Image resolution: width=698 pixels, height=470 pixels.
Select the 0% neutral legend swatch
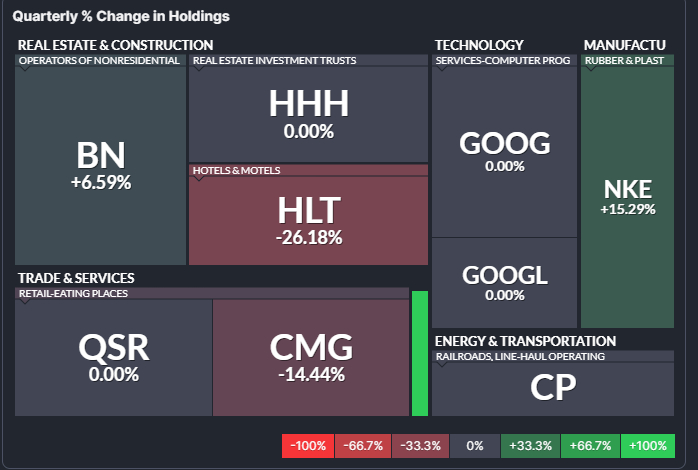coord(475,446)
